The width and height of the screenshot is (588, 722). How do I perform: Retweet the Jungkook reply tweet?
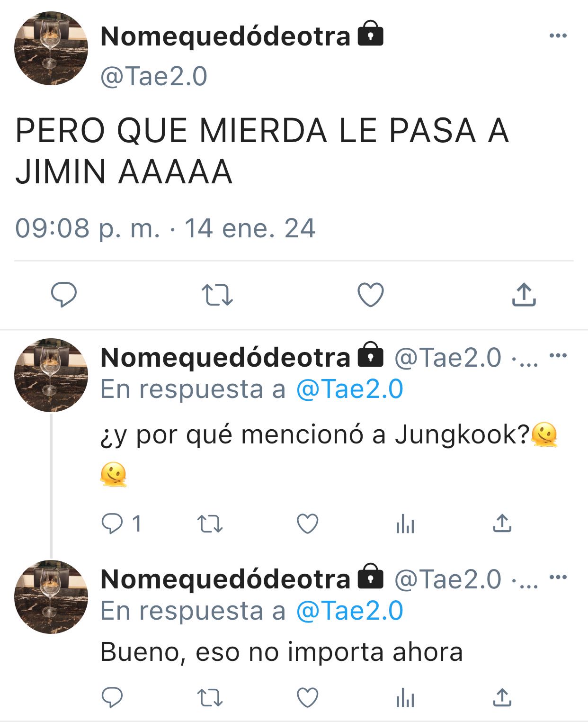(x=210, y=524)
